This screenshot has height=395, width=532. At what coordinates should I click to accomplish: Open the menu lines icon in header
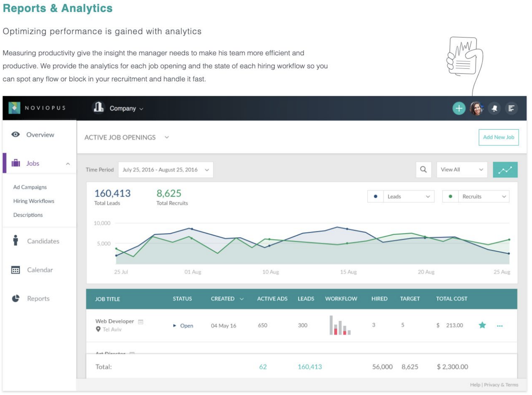click(x=511, y=108)
